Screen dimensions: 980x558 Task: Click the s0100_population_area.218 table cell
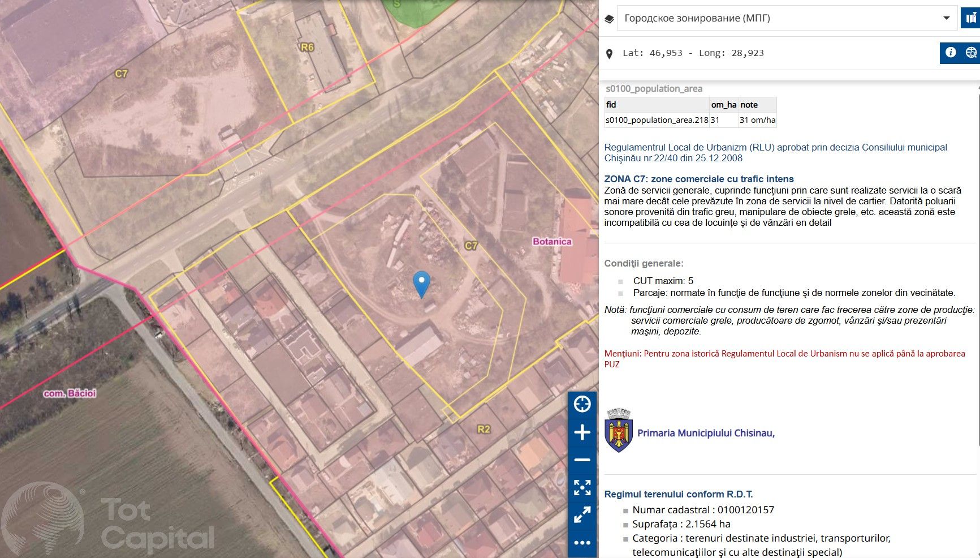(x=657, y=120)
